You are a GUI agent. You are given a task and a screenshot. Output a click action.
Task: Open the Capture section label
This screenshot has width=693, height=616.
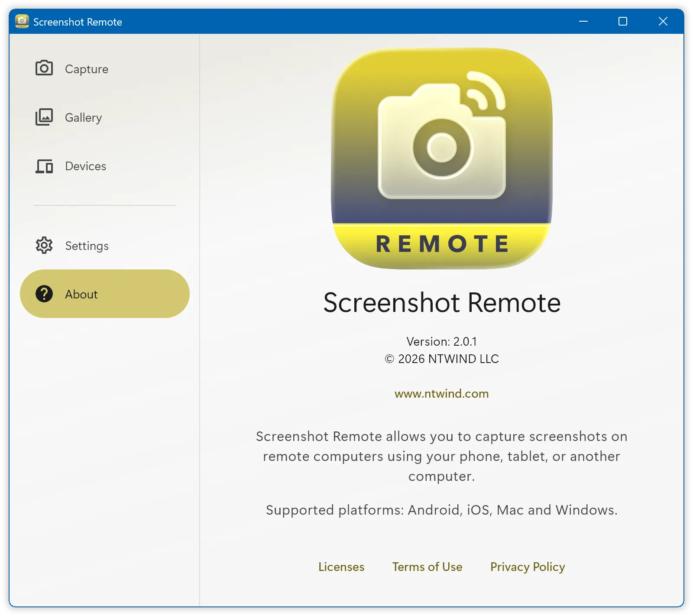click(x=87, y=69)
